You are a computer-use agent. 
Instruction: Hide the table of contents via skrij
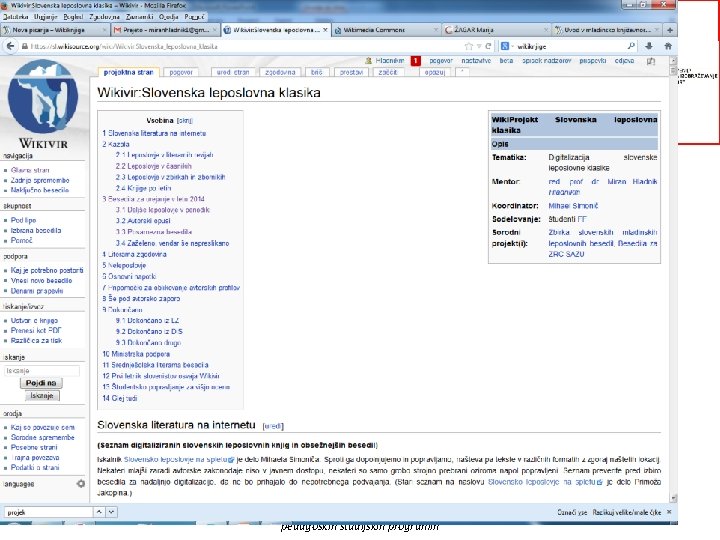(x=185, y=121)
